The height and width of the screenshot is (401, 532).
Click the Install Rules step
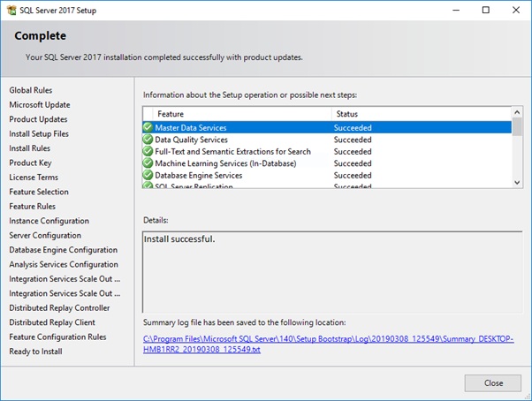pyautogui.click(x=29, y=148)
